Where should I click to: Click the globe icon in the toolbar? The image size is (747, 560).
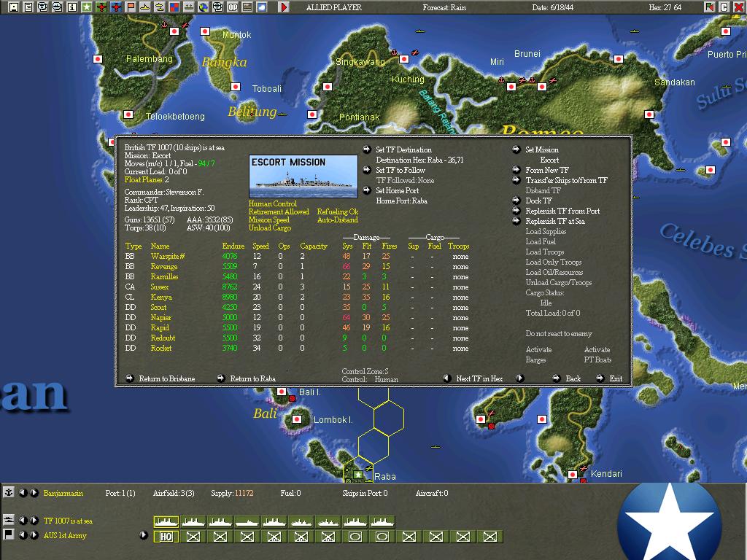[x=203, y=7]
